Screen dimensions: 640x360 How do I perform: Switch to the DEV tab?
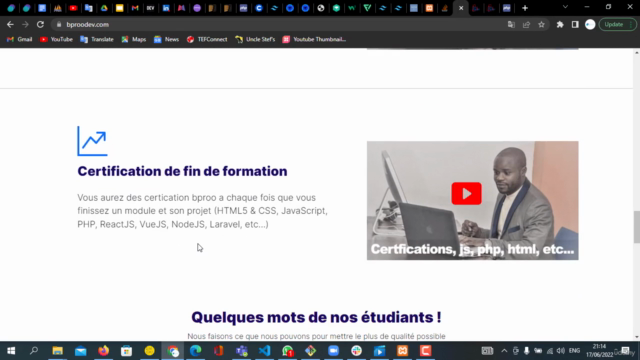tap(151, 8)
